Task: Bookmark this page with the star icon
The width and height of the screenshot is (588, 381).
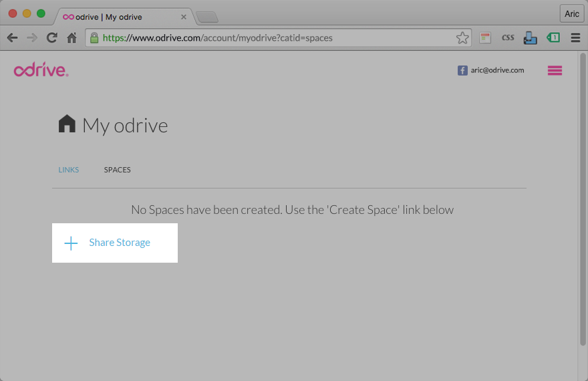Action: click(462, 38)
